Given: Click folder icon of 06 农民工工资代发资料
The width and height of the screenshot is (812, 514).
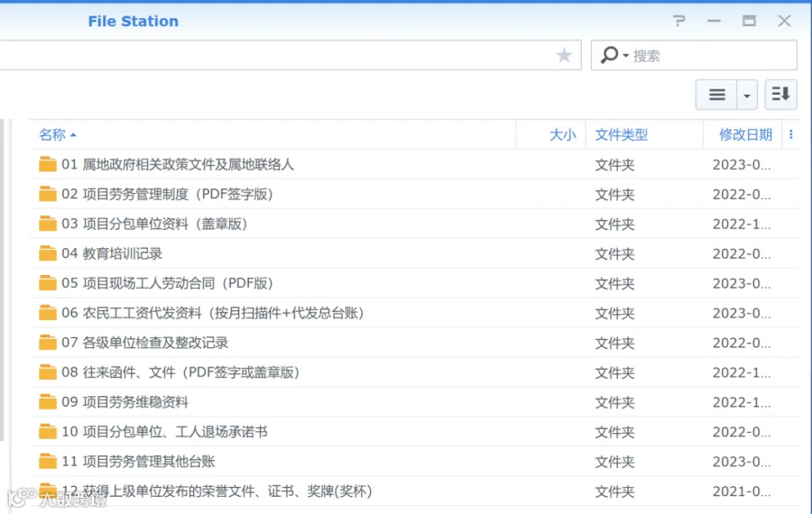Looking at the screenshot, I should click(x=48, y=313).
